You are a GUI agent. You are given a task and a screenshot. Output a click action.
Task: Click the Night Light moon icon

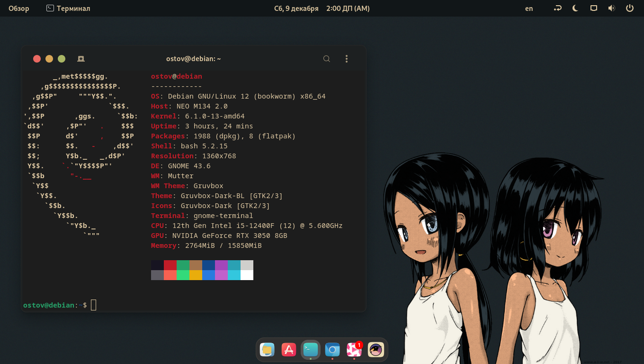[575, 8]
